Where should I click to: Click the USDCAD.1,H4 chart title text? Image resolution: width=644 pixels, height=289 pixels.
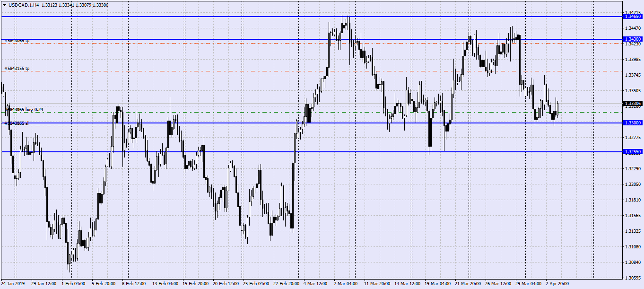[x=24, y=5]
